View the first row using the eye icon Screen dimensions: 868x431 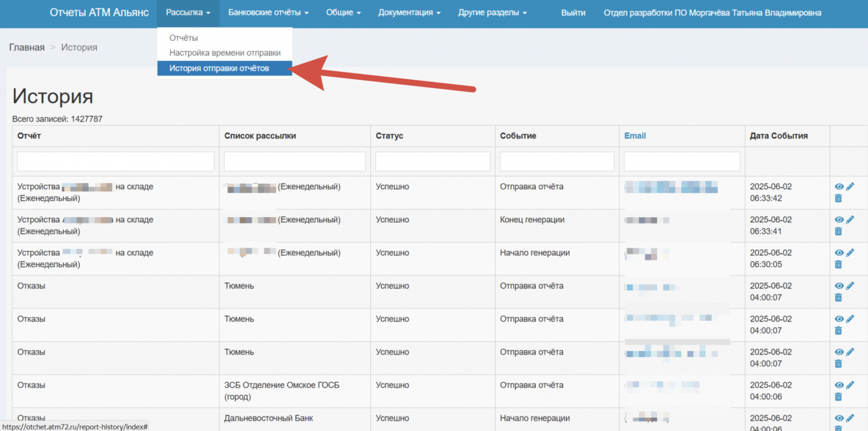coord(839,187)
